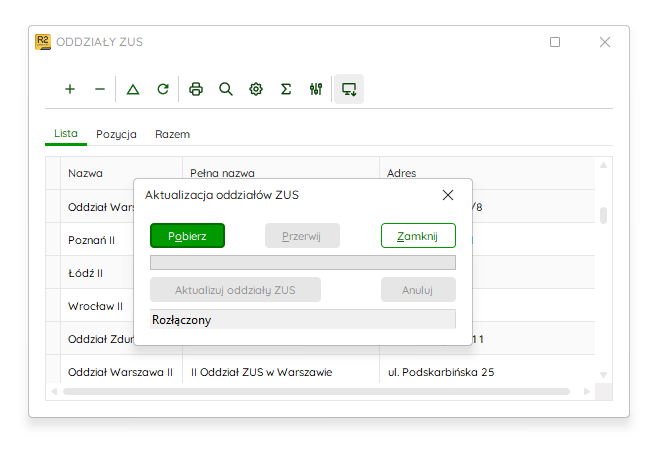
Task: Refresh the list with circular arrow icon
Action: (163, 89)
